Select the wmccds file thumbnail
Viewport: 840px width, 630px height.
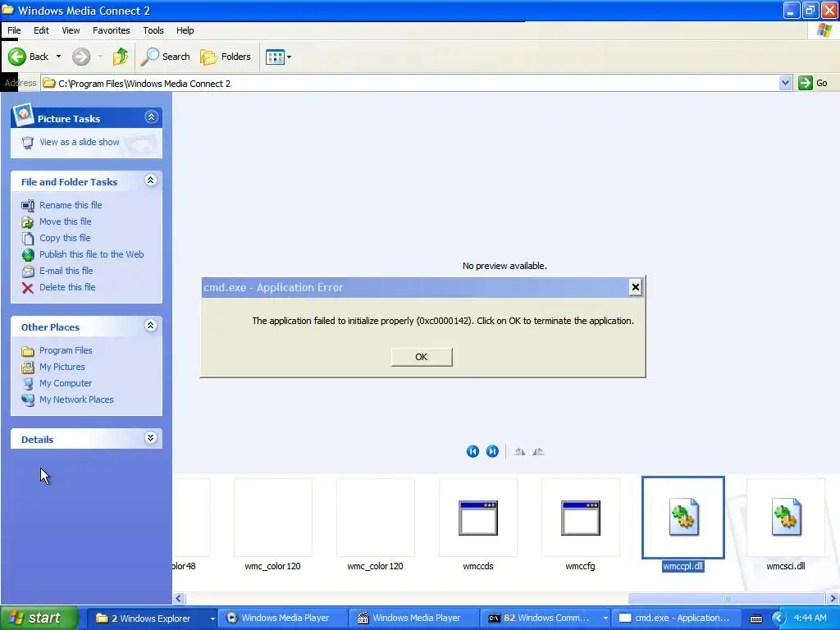point(478,518)
